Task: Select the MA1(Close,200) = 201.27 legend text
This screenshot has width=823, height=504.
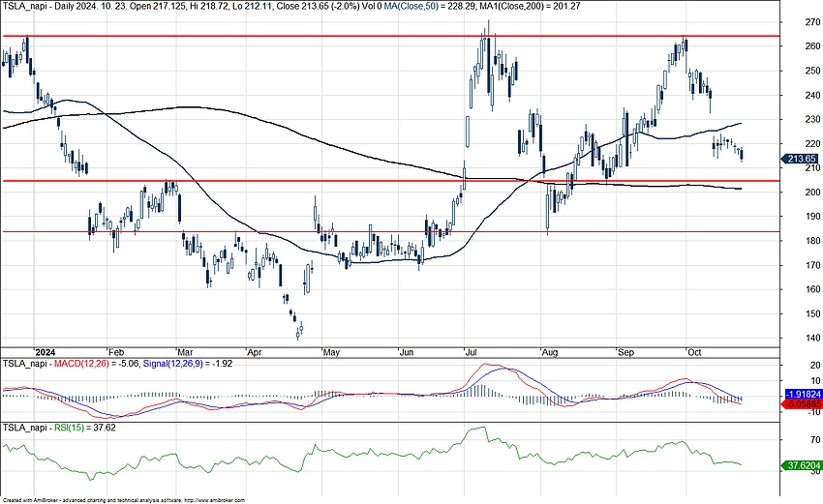Action: 530,6
